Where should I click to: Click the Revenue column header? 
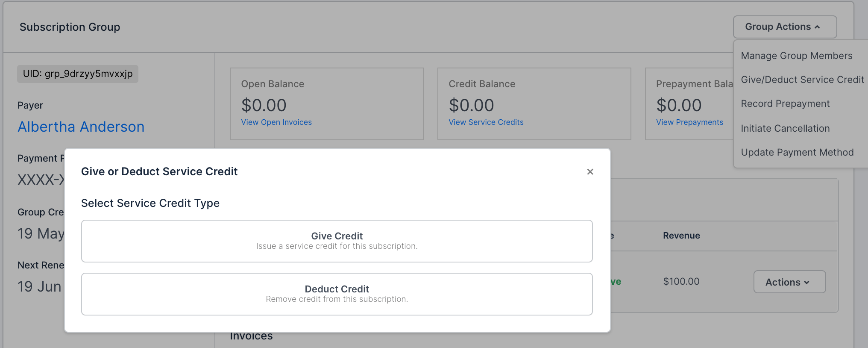pos(681,236)
